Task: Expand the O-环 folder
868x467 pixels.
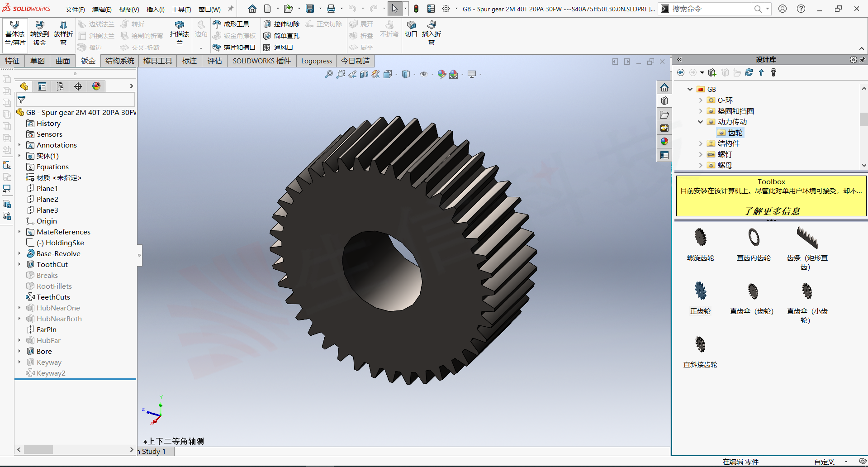Action: pyautogui.click(x=700, y=100)
